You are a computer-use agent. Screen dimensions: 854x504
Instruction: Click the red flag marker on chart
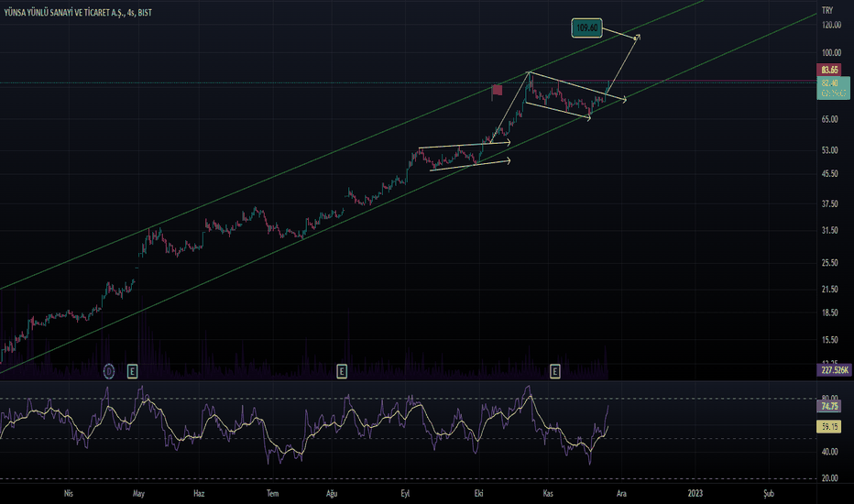tap(498, 90)
